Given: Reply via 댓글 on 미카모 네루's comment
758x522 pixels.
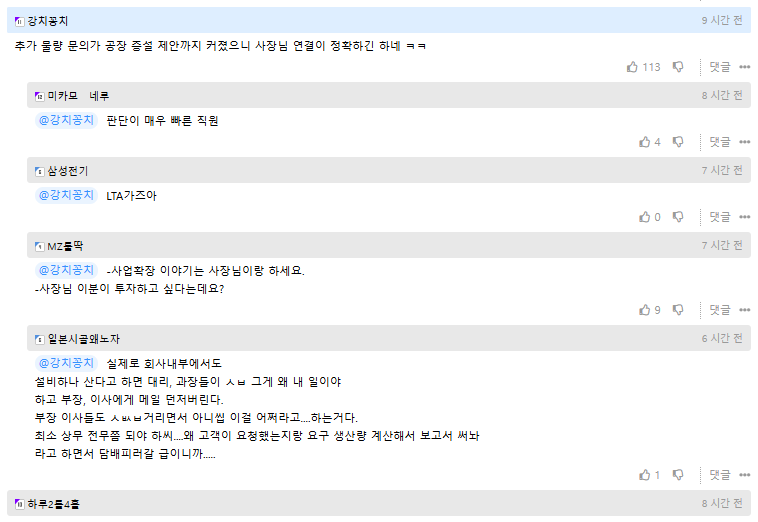Looking at the screenshot, I should tap(720, 142).
